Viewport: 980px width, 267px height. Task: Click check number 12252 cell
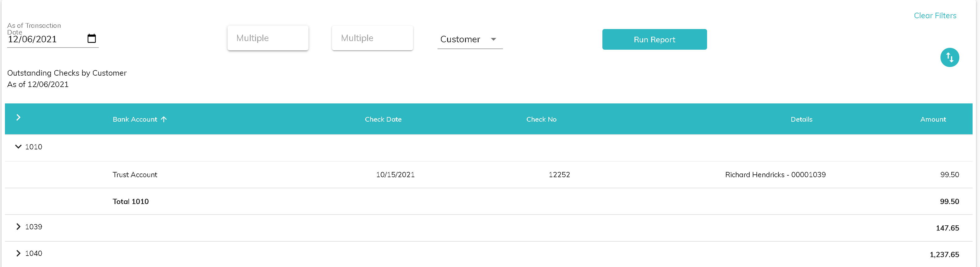point(559,175)
